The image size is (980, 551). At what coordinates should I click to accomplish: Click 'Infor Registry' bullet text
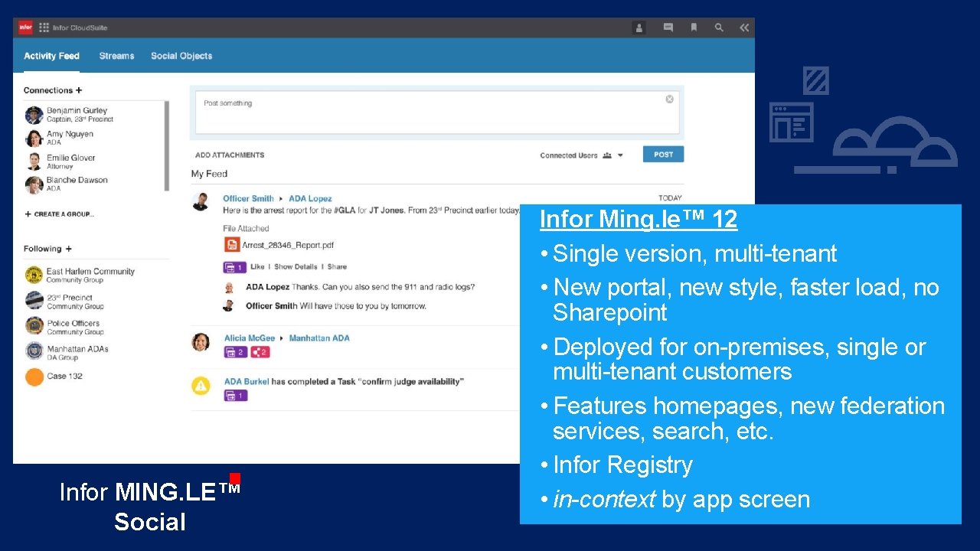[622, 465]
